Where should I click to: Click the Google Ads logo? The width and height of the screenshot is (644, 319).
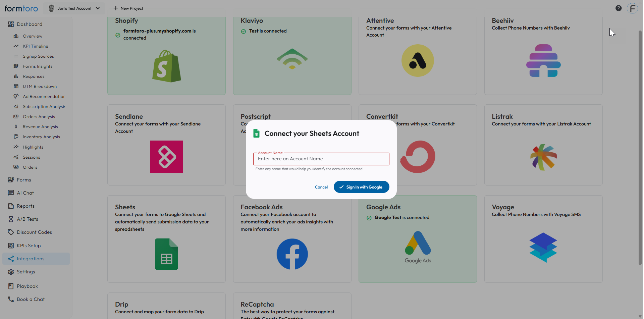[x=418, y=247]
